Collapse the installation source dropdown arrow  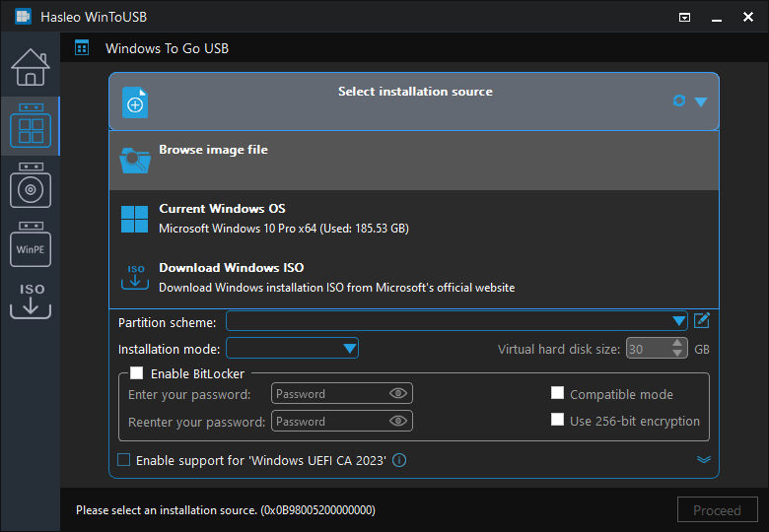701,101
